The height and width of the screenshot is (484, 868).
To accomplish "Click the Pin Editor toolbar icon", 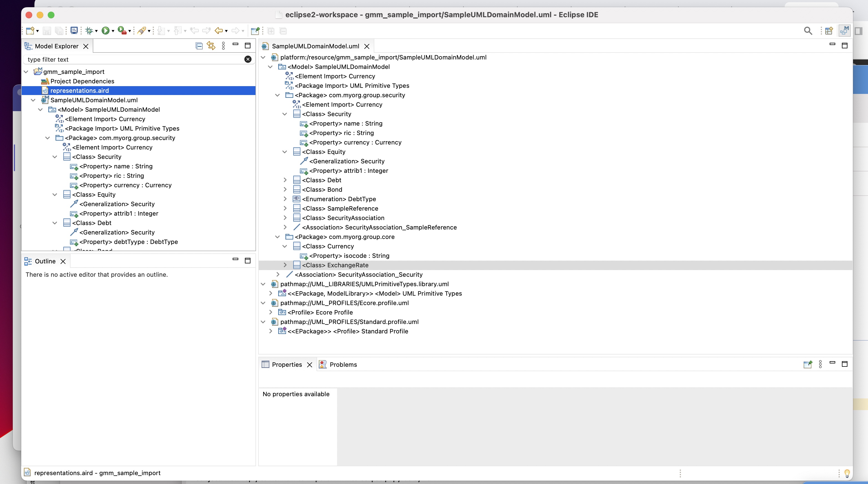I will (x=255, y=31).
